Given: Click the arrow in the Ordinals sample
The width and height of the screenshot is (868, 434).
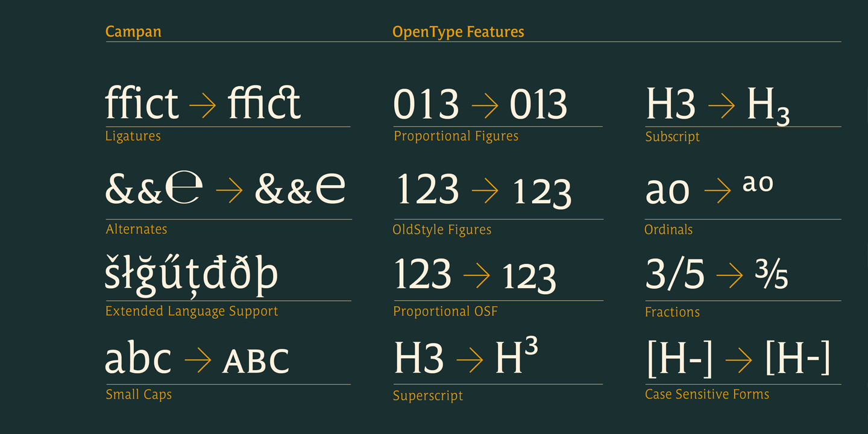Looking at the screenshot, I should pyautogui.click(x=717, y=192).
